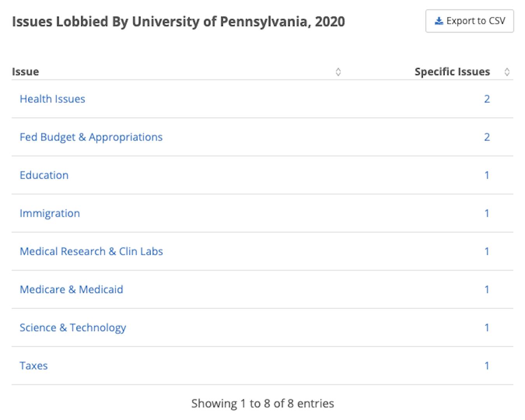Open Medical Research & Clin Labs
Image resolution: width=525 pixels, height=420 pixels.
[91, 252]
